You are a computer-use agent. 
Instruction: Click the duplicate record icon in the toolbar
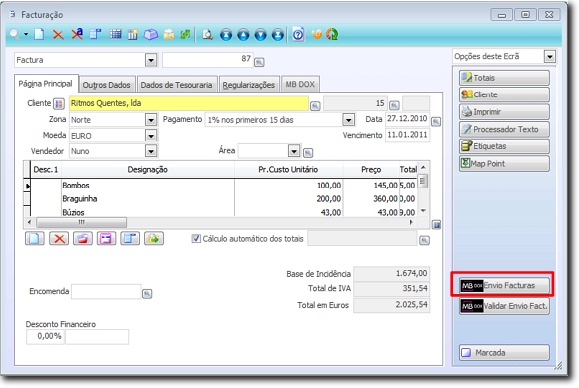(x=96, y=34)
